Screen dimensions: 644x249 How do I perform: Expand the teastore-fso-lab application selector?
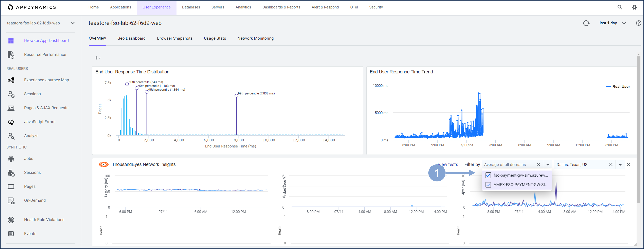tap(72, 23)
